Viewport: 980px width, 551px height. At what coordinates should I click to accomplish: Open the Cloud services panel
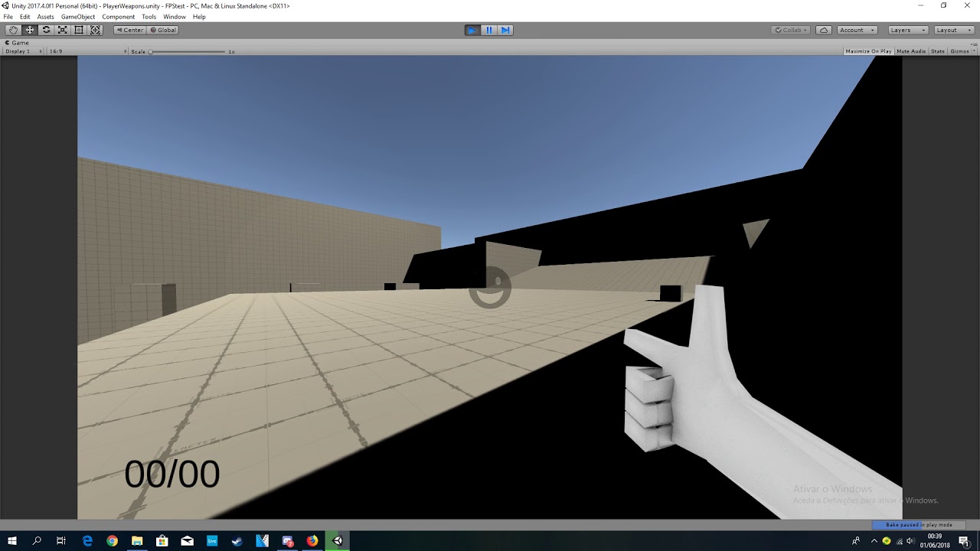point(824,30)
